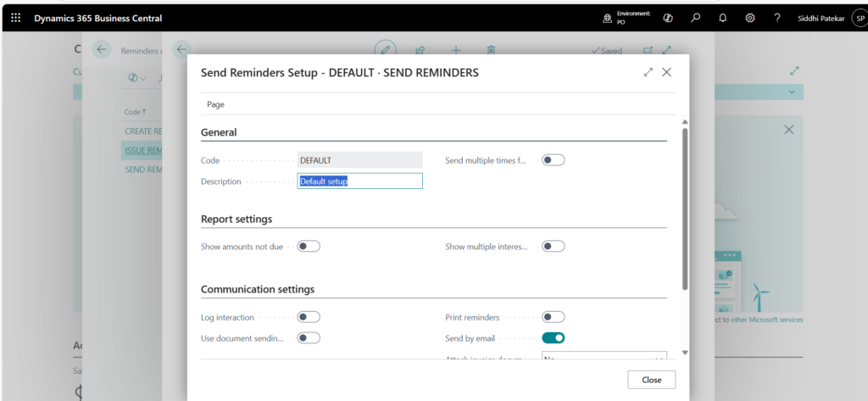Open background card in new window icon

click(x=648, y=50)
